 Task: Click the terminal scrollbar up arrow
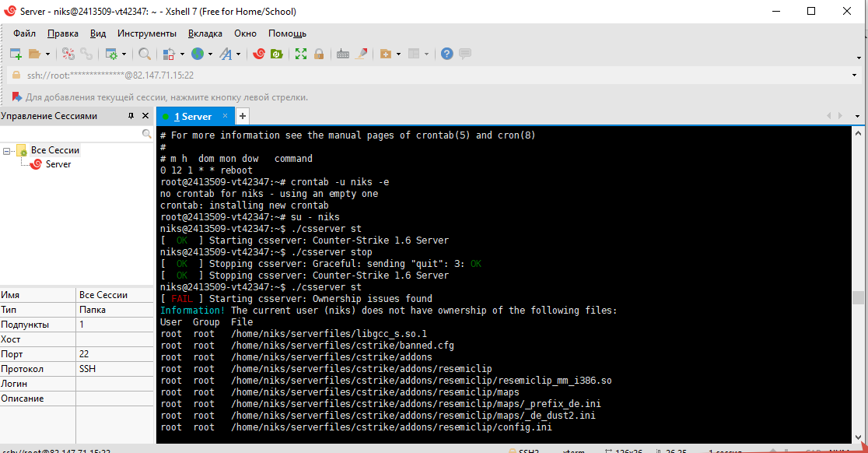[858, 133]
